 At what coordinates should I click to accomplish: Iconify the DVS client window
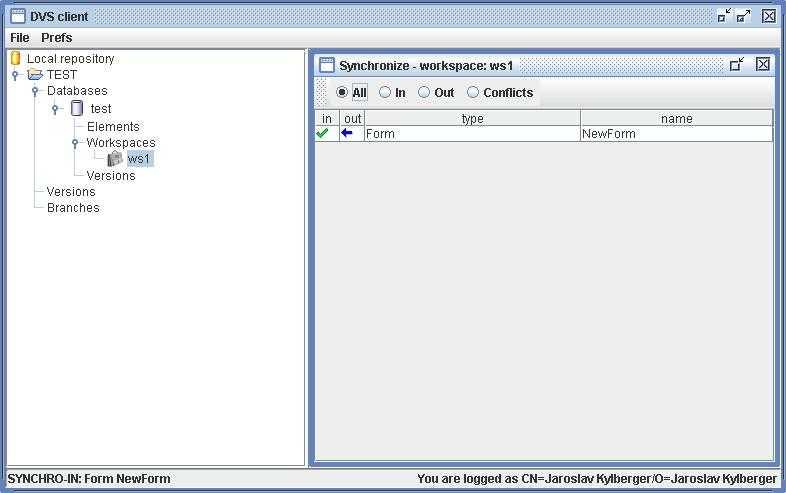pos(724,16)
